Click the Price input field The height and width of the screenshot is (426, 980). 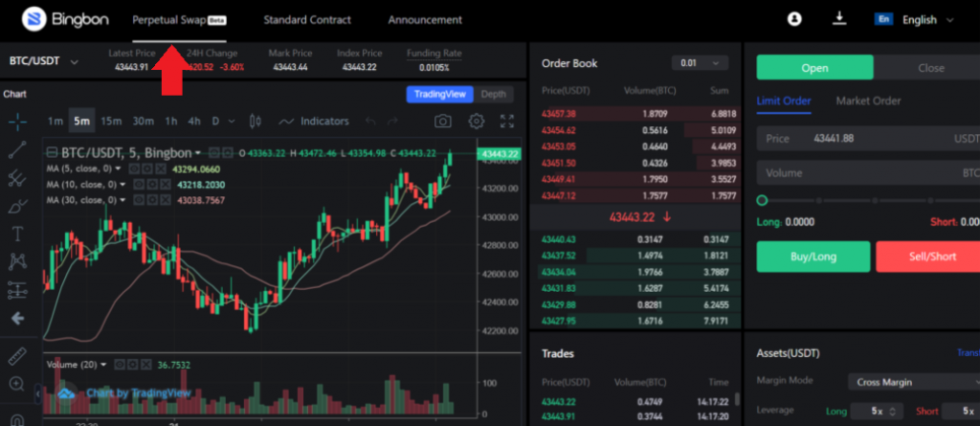pos(868,138)
